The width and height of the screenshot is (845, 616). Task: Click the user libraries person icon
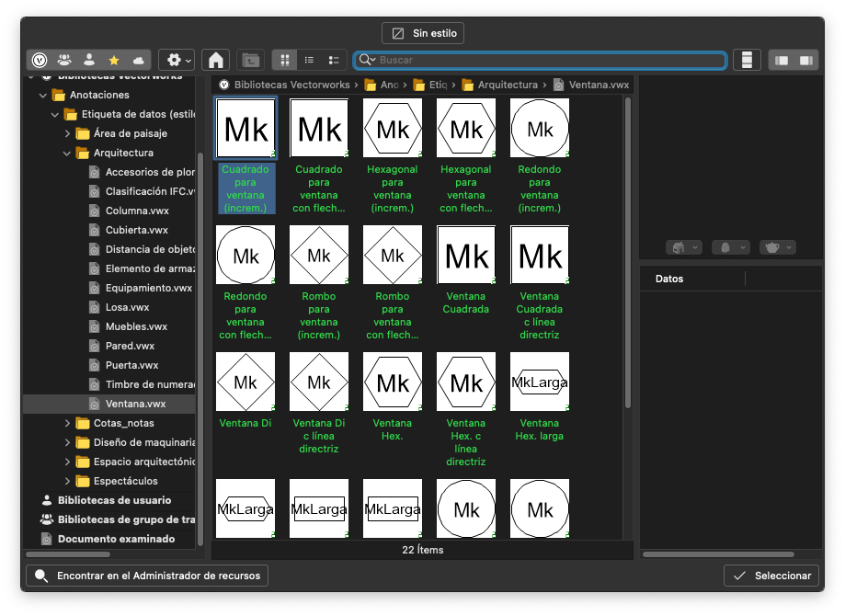89,60
